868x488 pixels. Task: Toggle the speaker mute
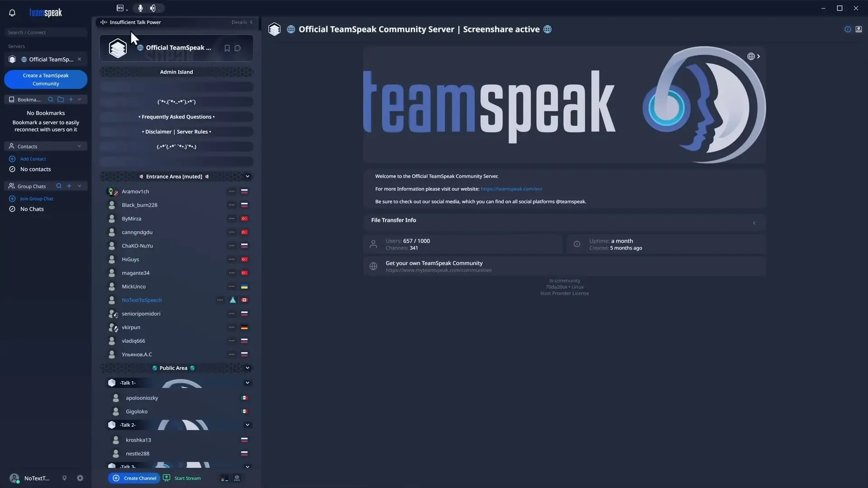coord(153,8)
